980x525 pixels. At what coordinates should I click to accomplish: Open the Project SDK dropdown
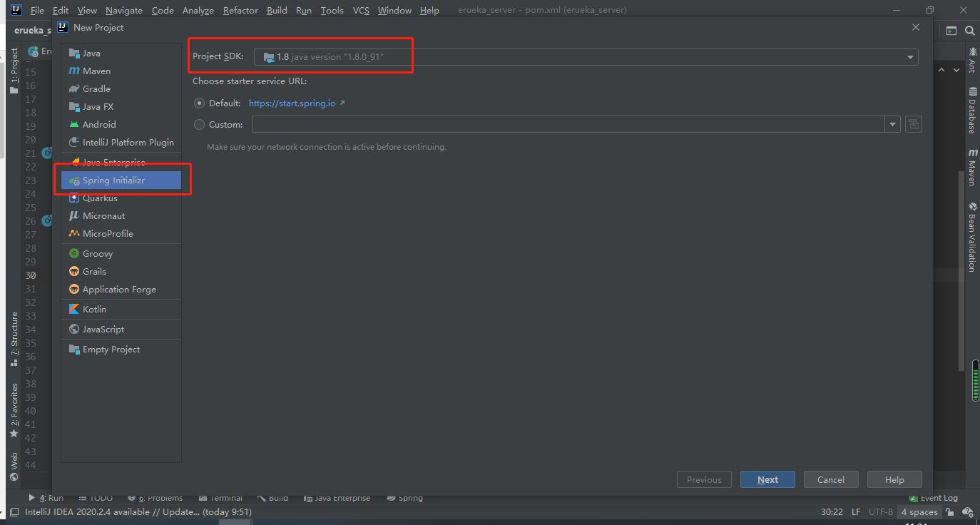coord(586,57)
